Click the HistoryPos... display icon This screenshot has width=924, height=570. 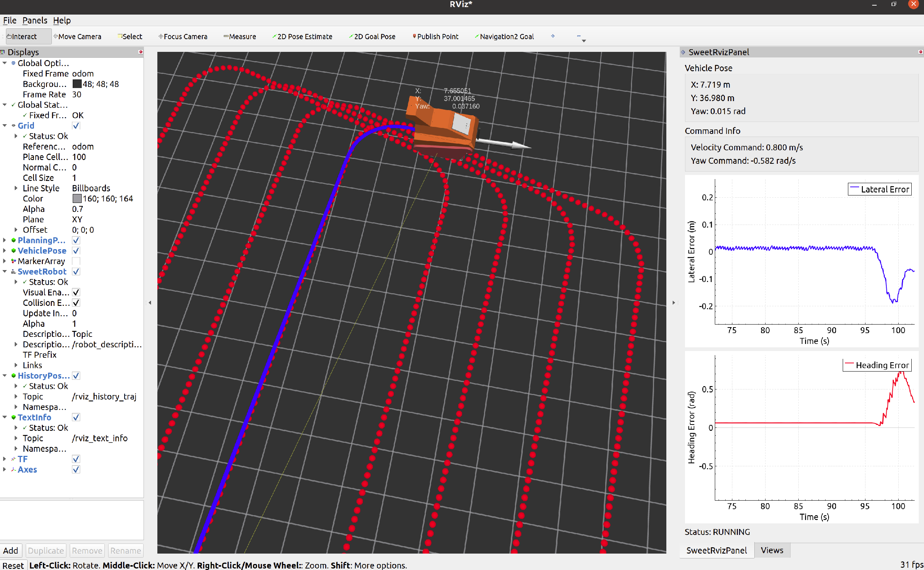(13, 376)
